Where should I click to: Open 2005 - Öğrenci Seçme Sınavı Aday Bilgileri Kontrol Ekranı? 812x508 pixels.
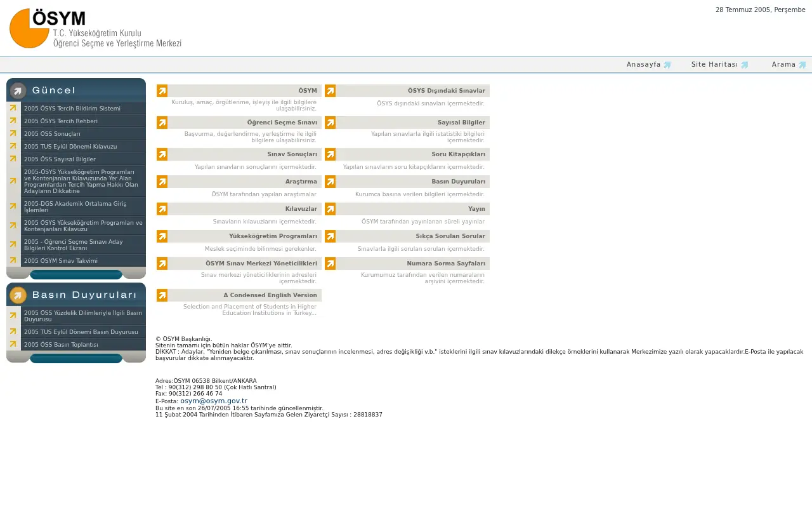click(x=74, y=245)
